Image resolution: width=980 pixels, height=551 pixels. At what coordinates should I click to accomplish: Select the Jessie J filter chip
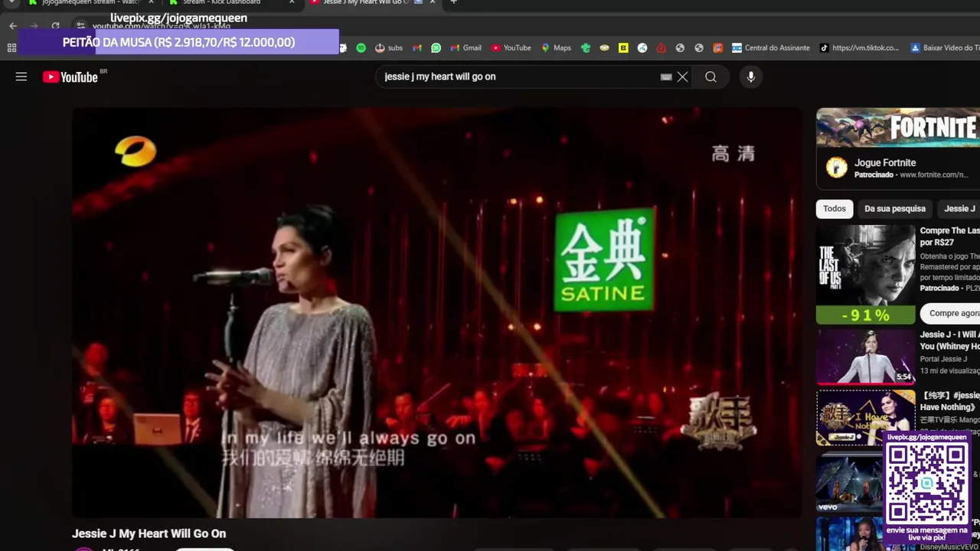coord(959,208)
